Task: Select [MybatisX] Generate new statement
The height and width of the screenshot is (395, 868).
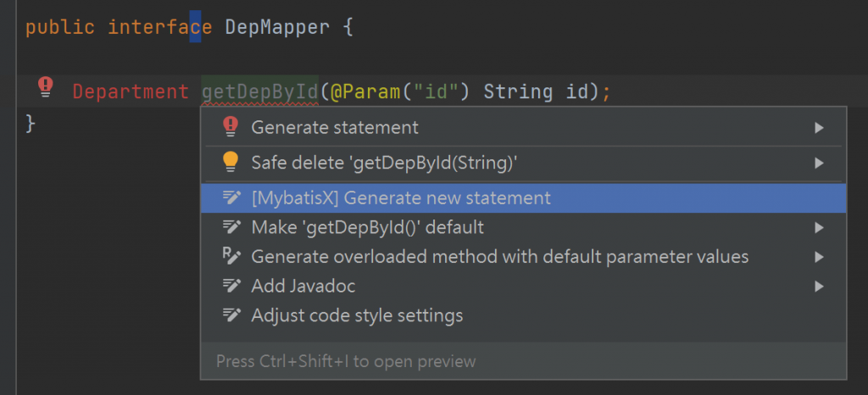Action: tap(401, 197)
